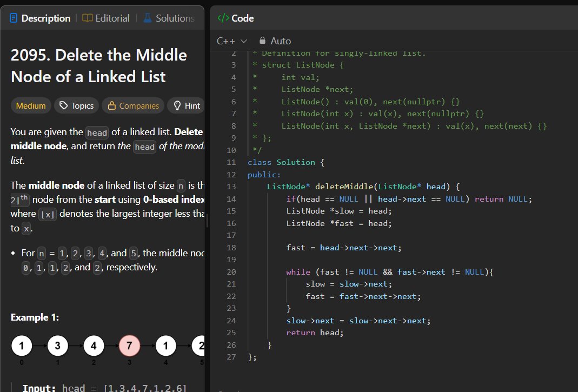Click the highlighted red node 7 in the diagram
Image resolution: width=578 pixels, height=392 pixels.
129,346
